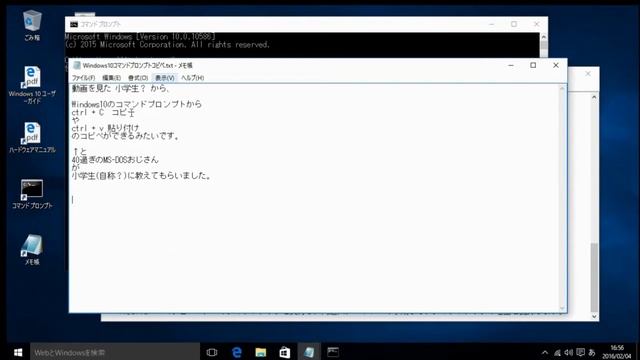Click the first line '動画を見た 小学生? から、'
The height and width of the screenshot is (360, 640).
pyautogui.click(x=120, y=89)
